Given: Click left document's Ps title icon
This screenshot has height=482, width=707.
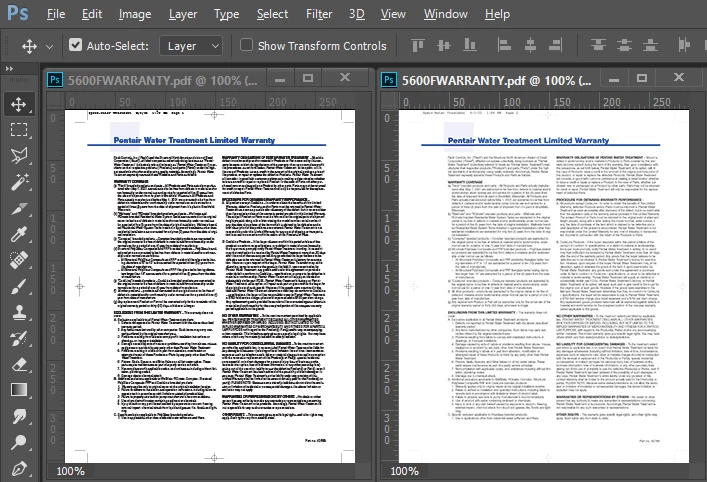Looking at the screenshot, I should (55, 80).
